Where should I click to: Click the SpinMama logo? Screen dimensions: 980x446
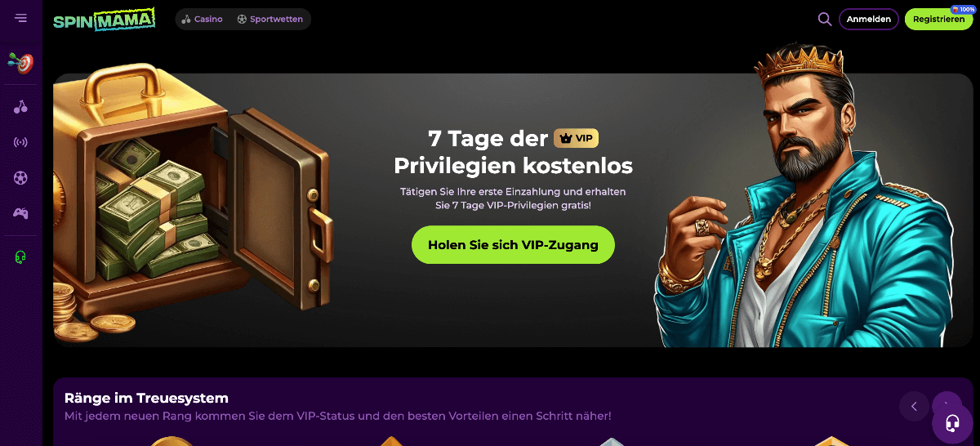click(104, 20)
